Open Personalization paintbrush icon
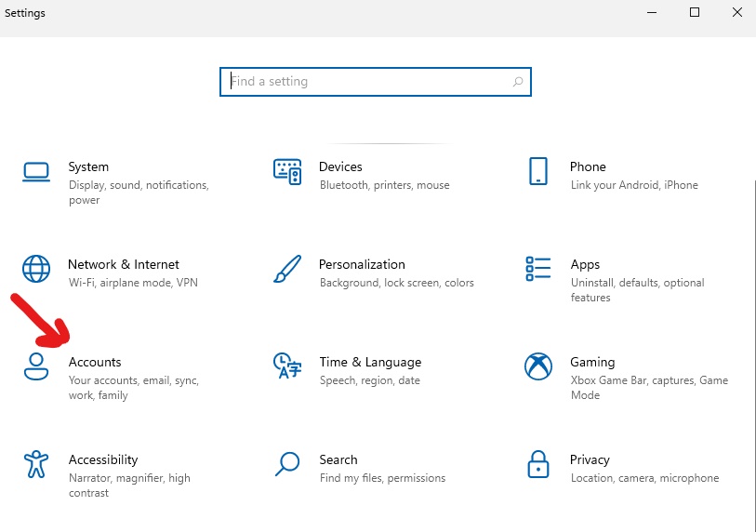 point(287,269)
